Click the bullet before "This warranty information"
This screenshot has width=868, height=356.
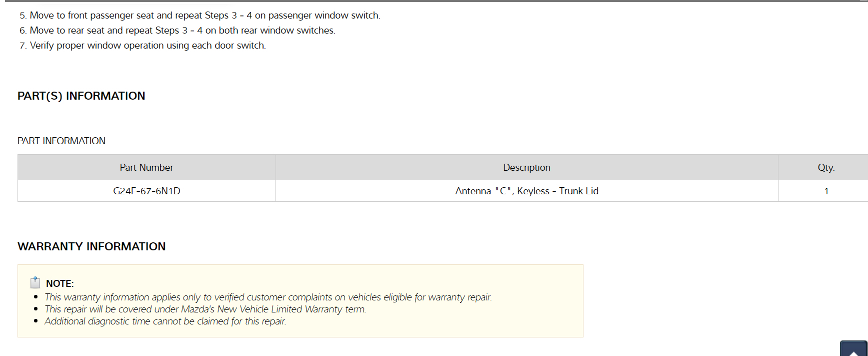(x=36, y=297)
